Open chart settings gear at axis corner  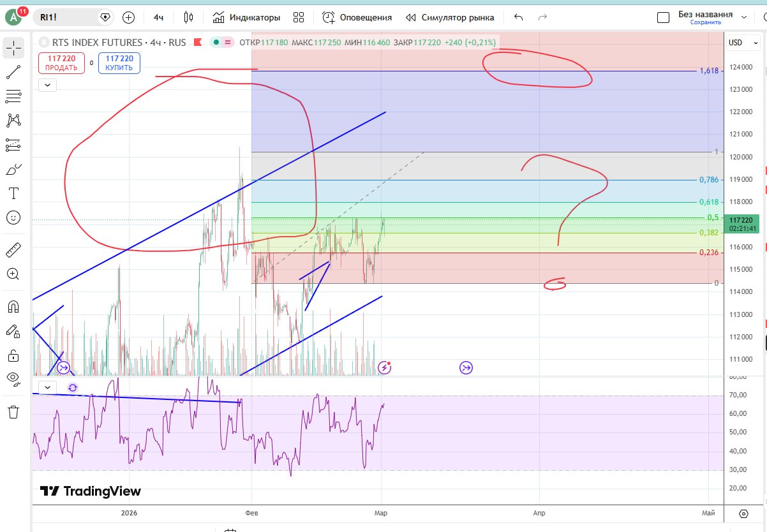click(743, 514)
